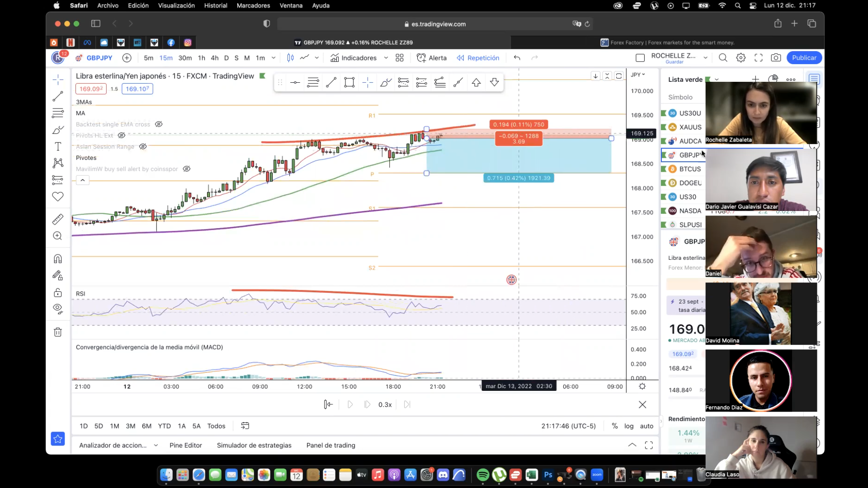The image size is (868, 488).
Task: Expand the favorite indicators dropdown arrow
Action: point(386,58)
